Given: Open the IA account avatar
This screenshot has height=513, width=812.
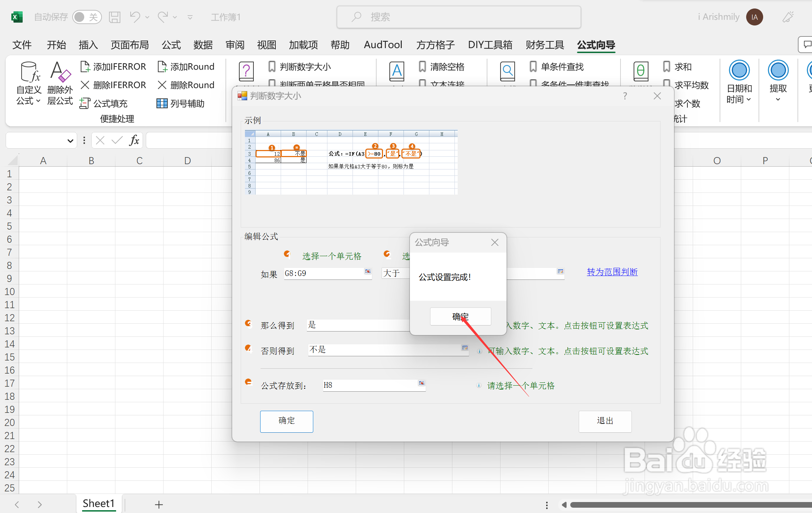Looking at the screenshot, I should [754, 17].
